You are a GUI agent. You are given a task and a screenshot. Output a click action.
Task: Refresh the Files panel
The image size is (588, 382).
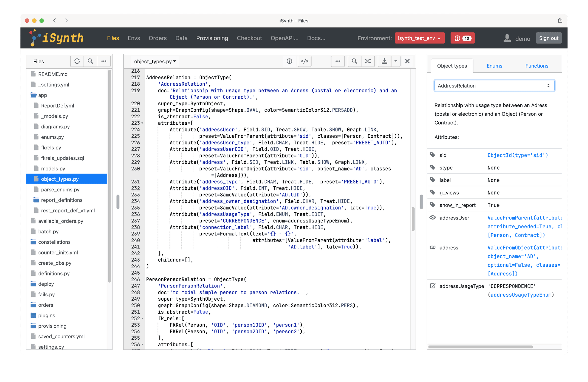(77, 61)
